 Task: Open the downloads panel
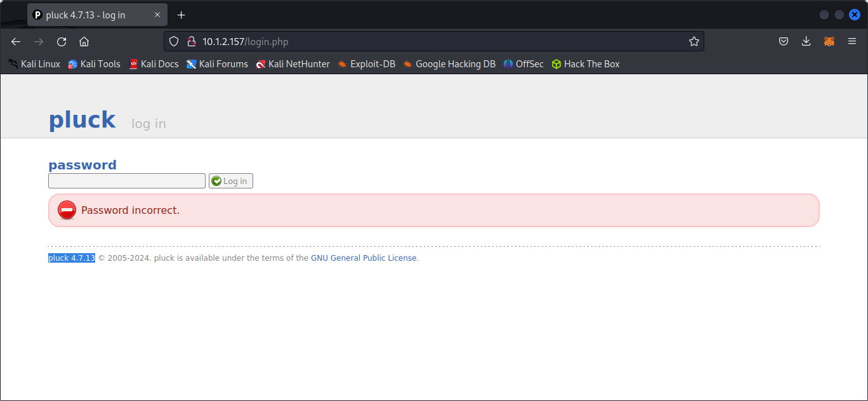(x=806, y=42)
